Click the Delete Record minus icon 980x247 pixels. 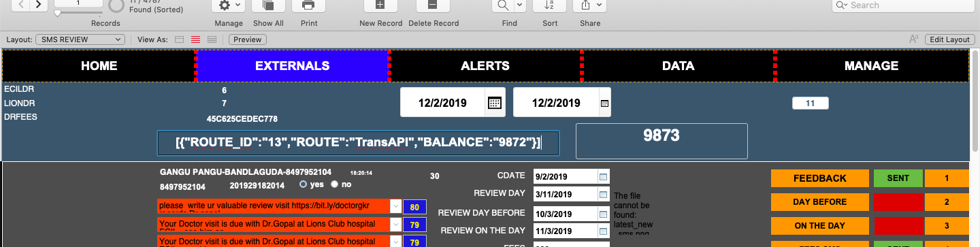pyautogui.click(x=433, y=5)
